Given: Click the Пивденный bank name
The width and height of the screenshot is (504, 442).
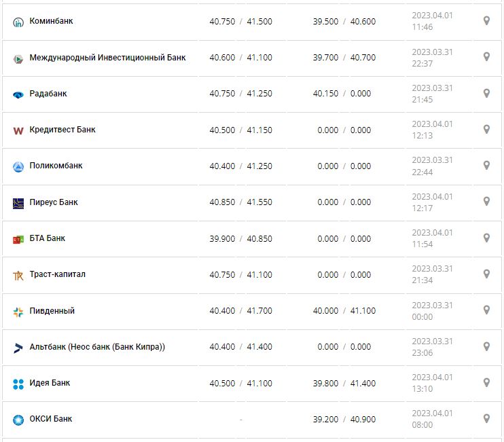Looking at the screenshot, I should (x=52, y=311).
